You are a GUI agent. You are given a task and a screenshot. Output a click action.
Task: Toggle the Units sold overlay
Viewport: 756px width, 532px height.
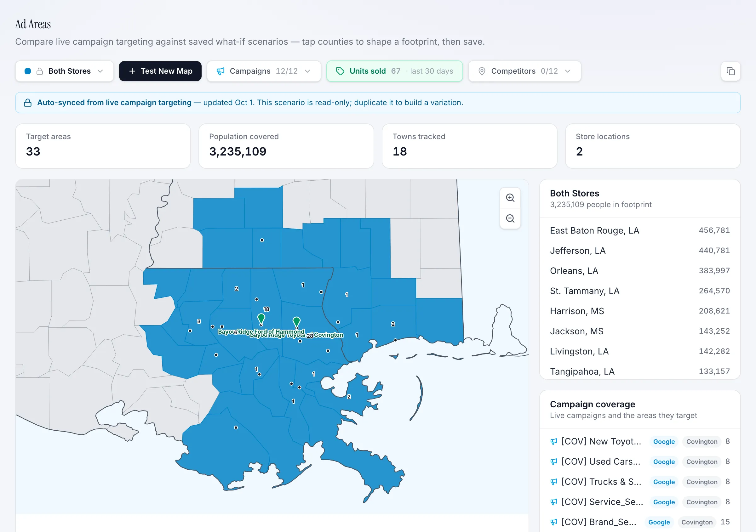point(394,71)
